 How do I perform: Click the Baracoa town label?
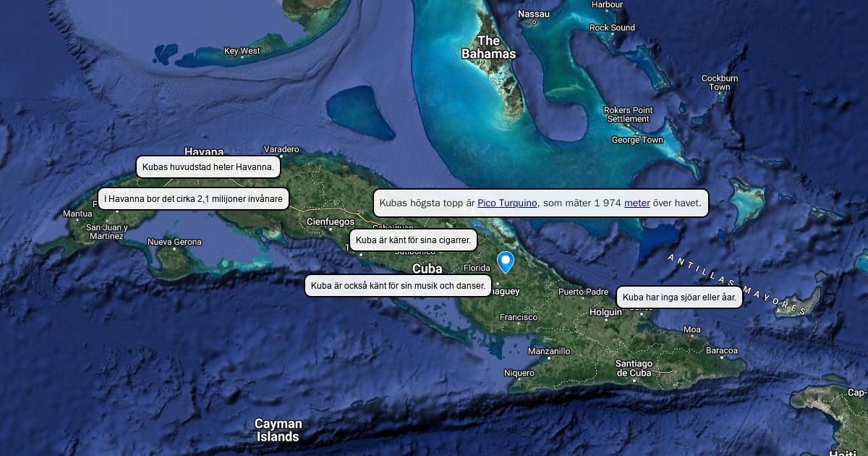[x=722, y=351]
